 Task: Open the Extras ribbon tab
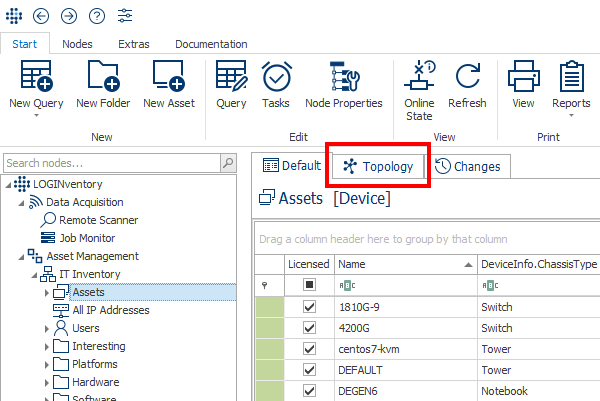pyautogui.click(x=134, y=44)
